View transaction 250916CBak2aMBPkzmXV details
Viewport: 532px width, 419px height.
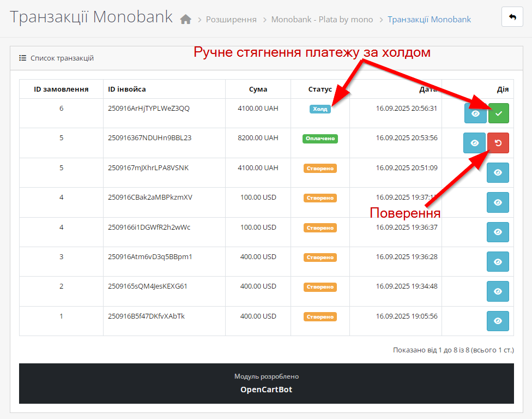click(498, 202)
